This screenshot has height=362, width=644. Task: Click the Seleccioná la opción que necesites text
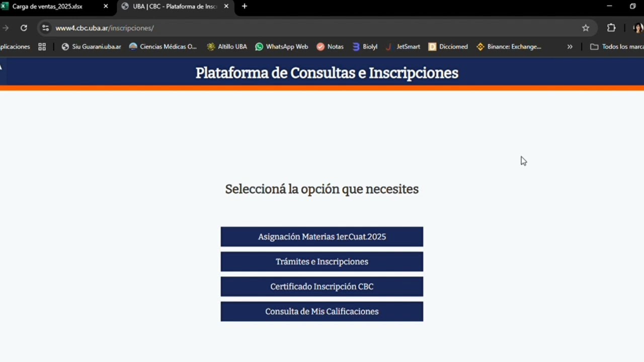coord(321,189)
